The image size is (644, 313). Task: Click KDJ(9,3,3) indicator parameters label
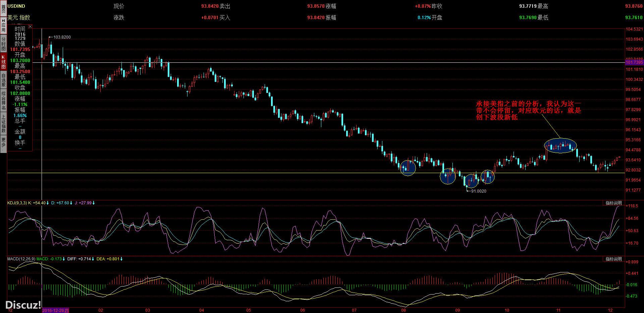(17, 203)
